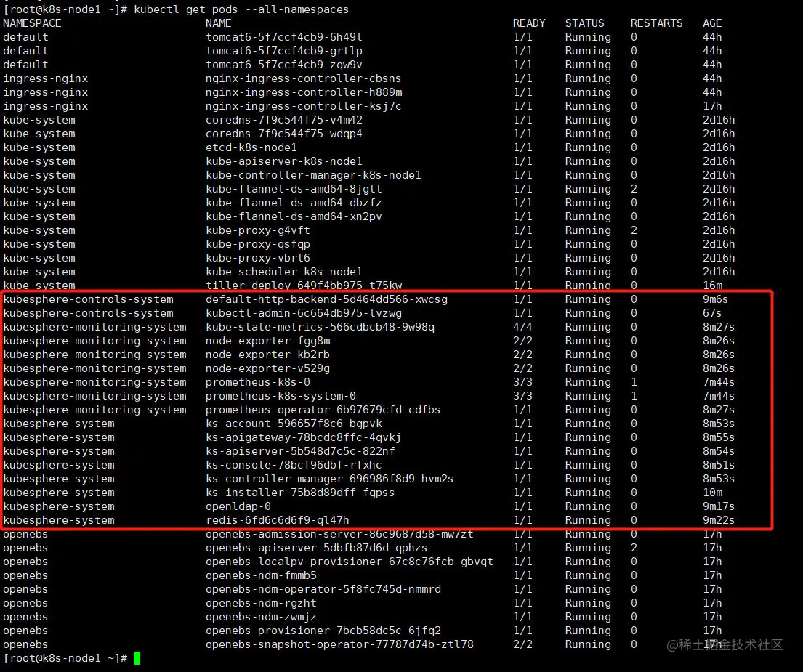The height and width of the screenshot is (672, 803).
Task: Click the green terminal cursor block
Action: tap(137, 658)
